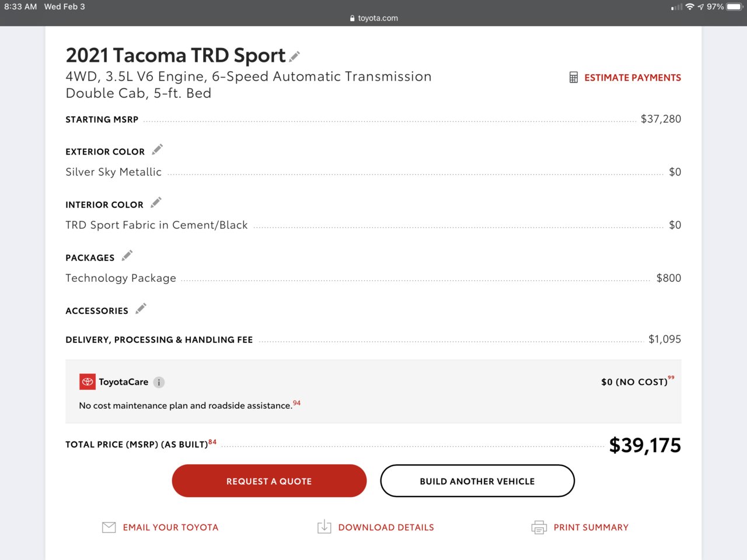Open footnote 84 beside Total Price
Screen dimensions: 747x560
212,442
